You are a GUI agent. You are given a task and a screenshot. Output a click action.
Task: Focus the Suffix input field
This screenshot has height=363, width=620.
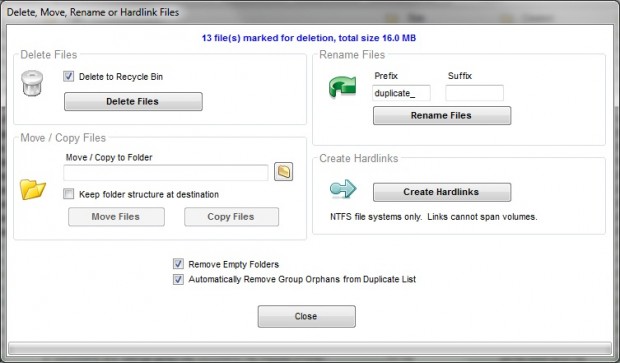coord(474,93)
